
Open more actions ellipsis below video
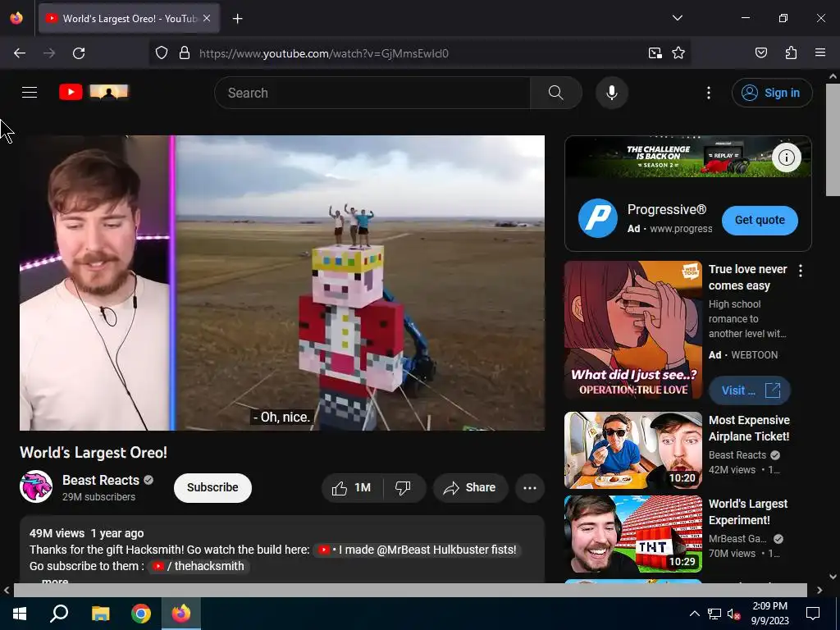coord(530,487)
